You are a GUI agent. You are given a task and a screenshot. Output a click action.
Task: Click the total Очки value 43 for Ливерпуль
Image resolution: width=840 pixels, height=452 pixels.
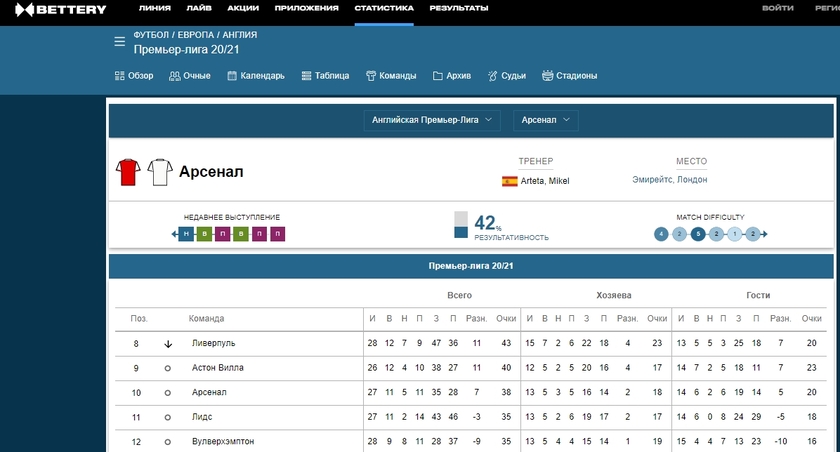[506, 343]
